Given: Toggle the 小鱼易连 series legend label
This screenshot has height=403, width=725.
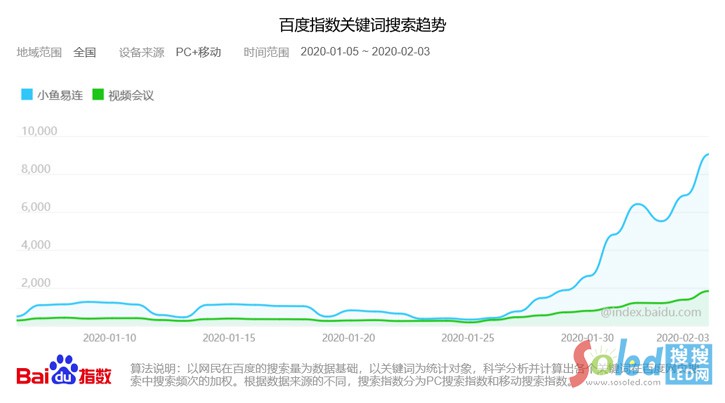Looking at the screenshot, I should click(60, 96).
